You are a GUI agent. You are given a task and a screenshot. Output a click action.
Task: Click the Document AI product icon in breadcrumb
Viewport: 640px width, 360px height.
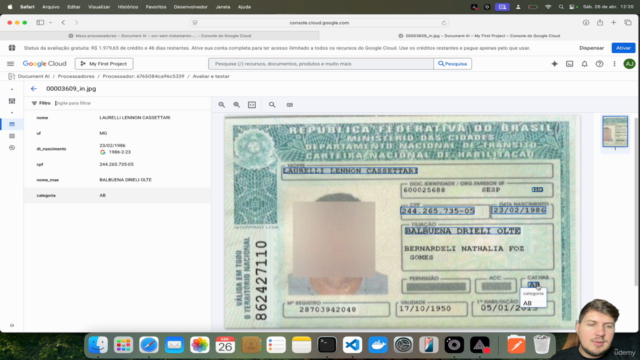11,76
